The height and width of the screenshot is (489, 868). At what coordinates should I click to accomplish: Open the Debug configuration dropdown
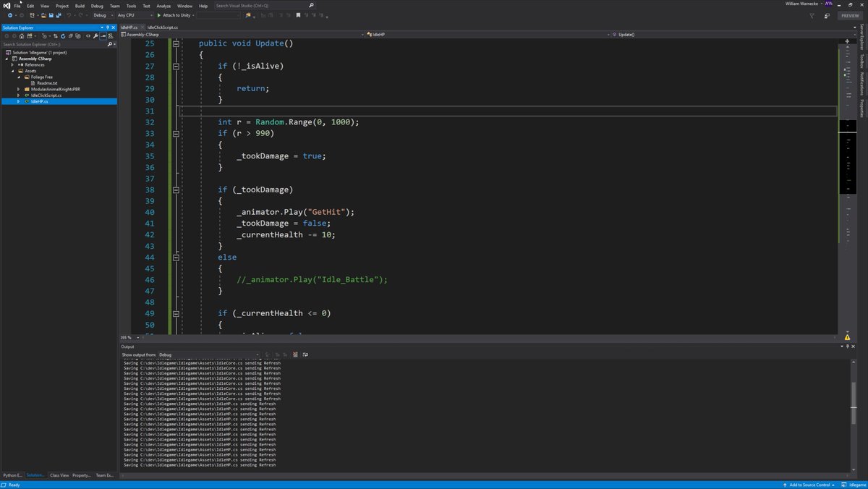coord(102,15)
